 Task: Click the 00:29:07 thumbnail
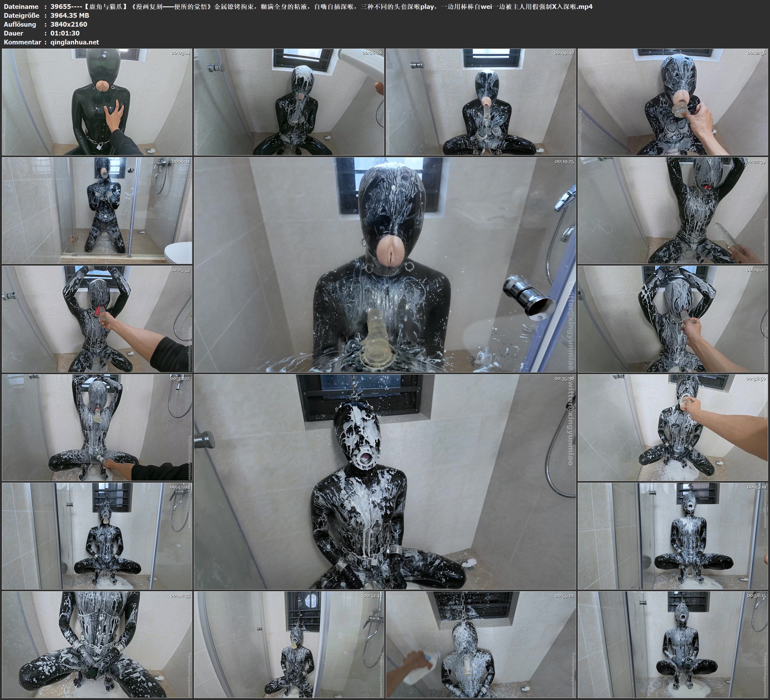673,319
